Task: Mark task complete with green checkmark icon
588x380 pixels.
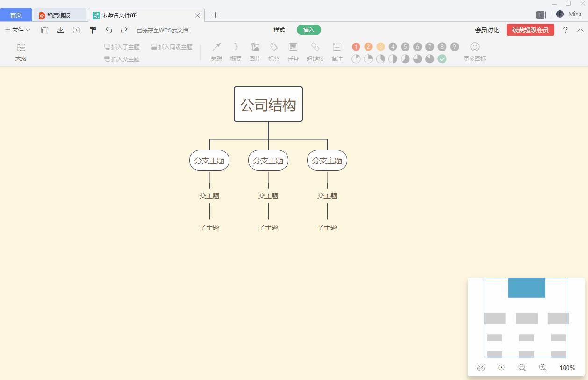Action: 442,59
